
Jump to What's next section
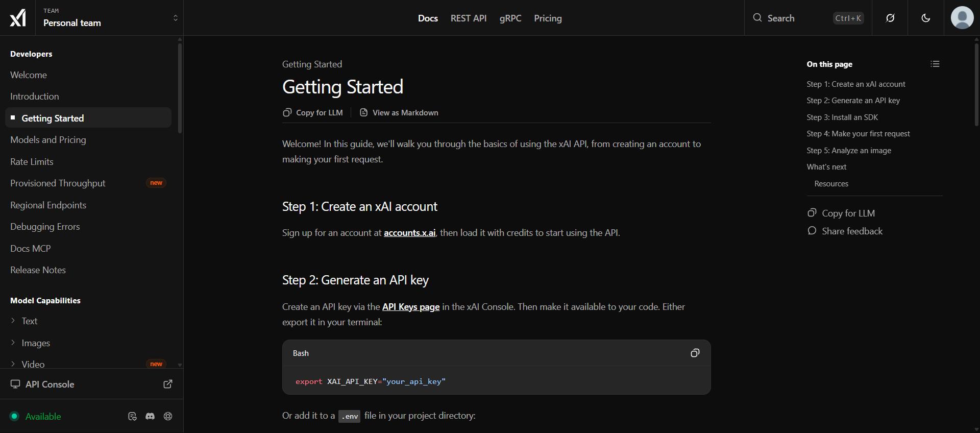tap(826, 167)
